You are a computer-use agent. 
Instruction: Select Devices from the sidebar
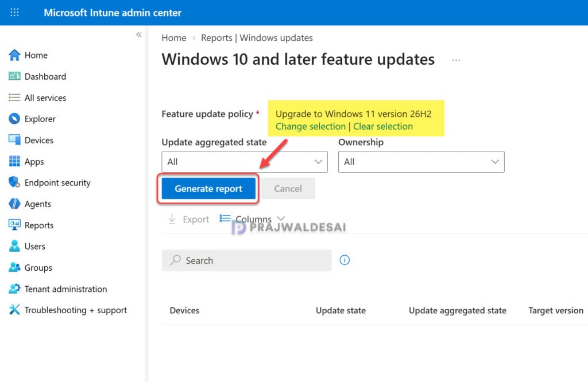tap(39, 140)
